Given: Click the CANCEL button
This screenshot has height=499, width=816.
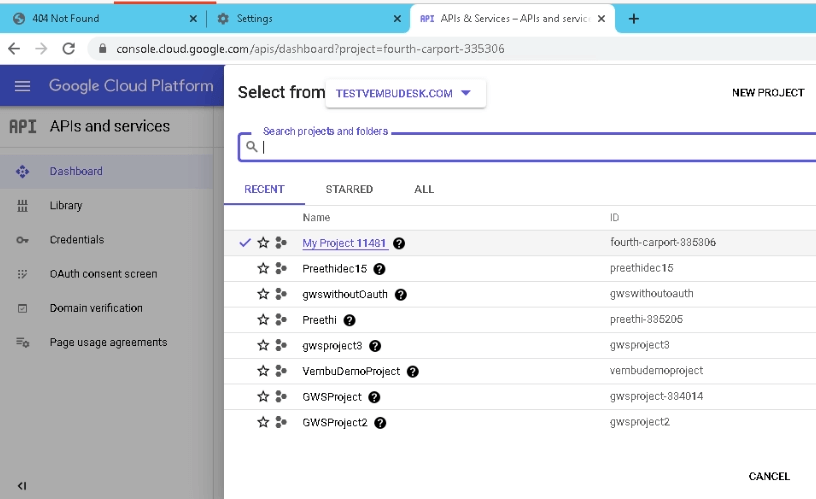Looking at the screenshot, I should click(769, 476).
